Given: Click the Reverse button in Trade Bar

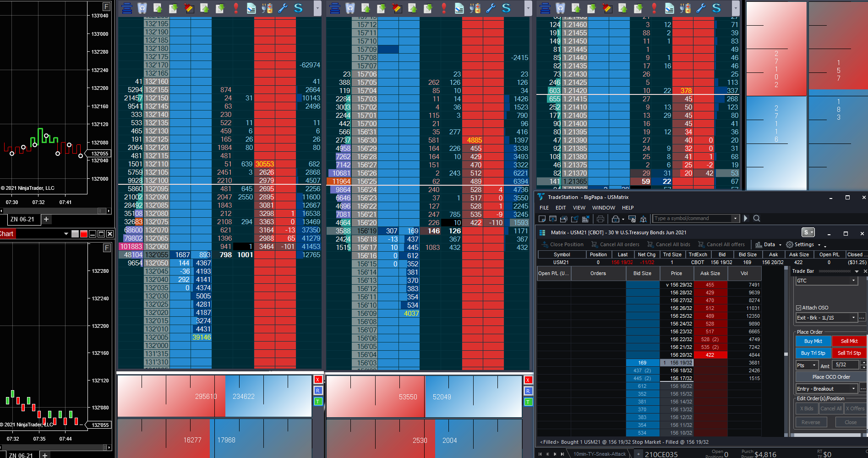Looking at the screenshot, I should [x=810, y=422].
